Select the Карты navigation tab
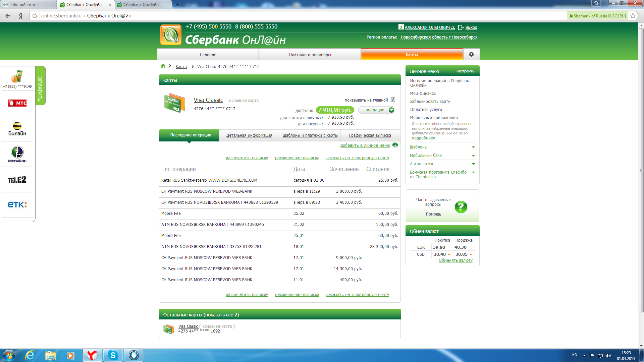 pos(412,54)
